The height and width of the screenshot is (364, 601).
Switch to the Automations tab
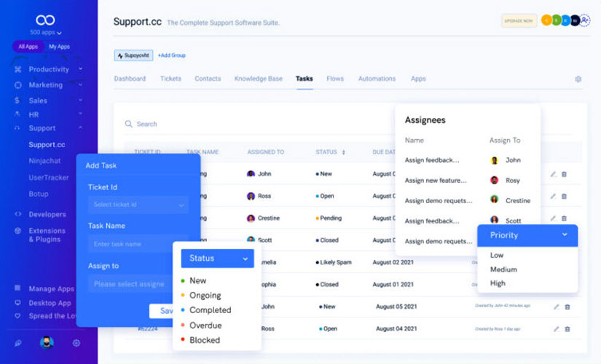click(377, 79)
